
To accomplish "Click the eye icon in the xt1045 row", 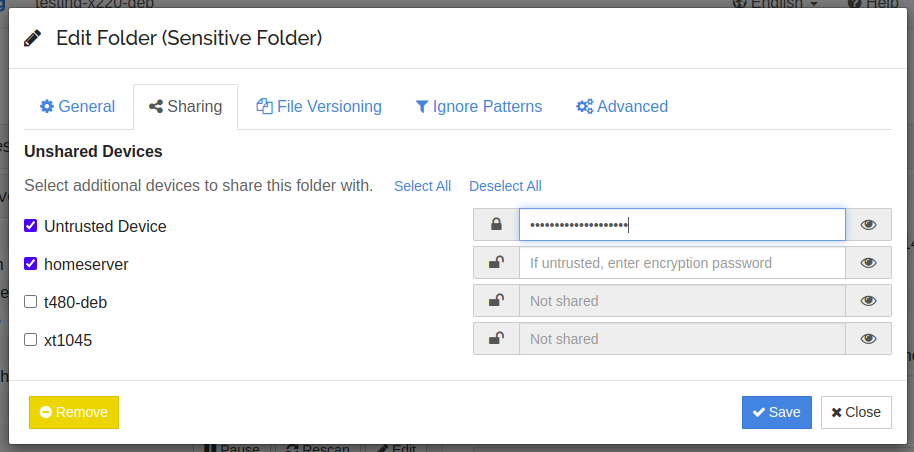I will (868, 339).
